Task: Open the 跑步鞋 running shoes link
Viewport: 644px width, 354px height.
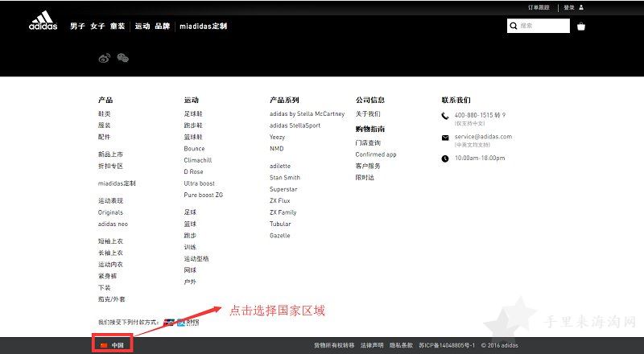Action: click(193, 126)
